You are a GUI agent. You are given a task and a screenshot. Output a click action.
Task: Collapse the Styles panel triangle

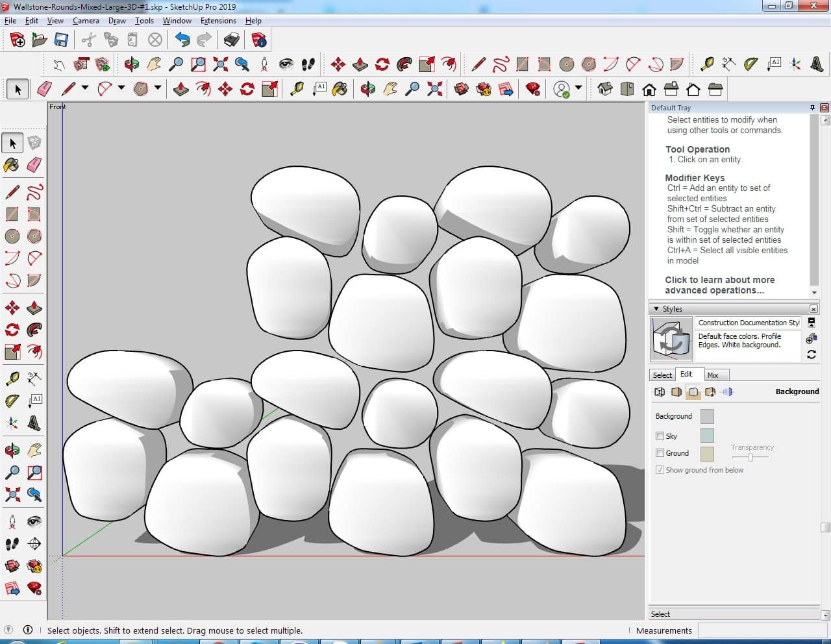coord(656,309)
